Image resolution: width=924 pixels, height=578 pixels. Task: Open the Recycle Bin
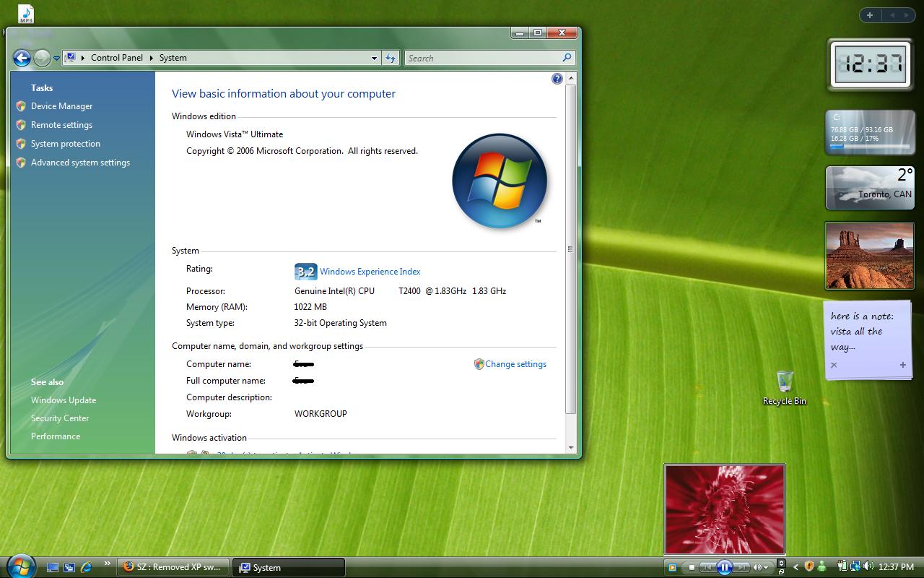(785, 388)
